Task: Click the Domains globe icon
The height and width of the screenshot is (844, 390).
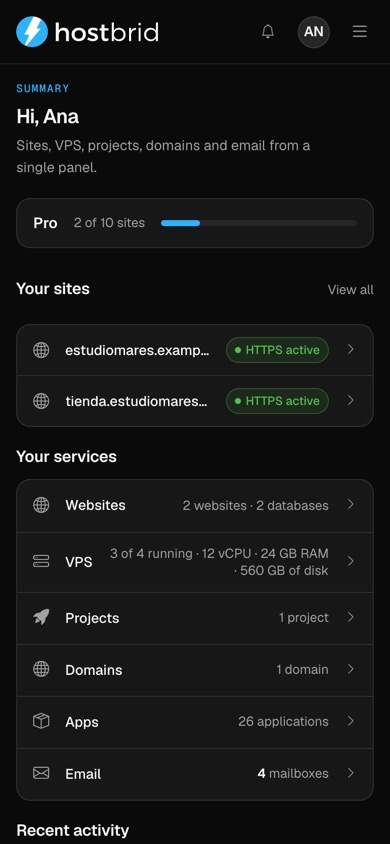Action: coord(41,669)
